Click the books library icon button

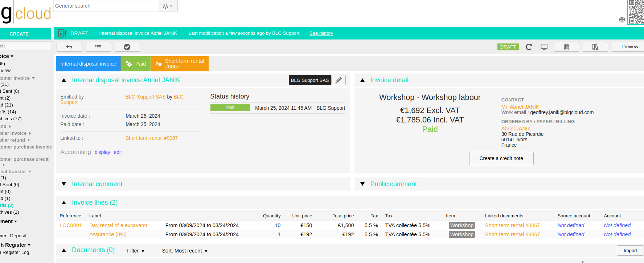595,47
